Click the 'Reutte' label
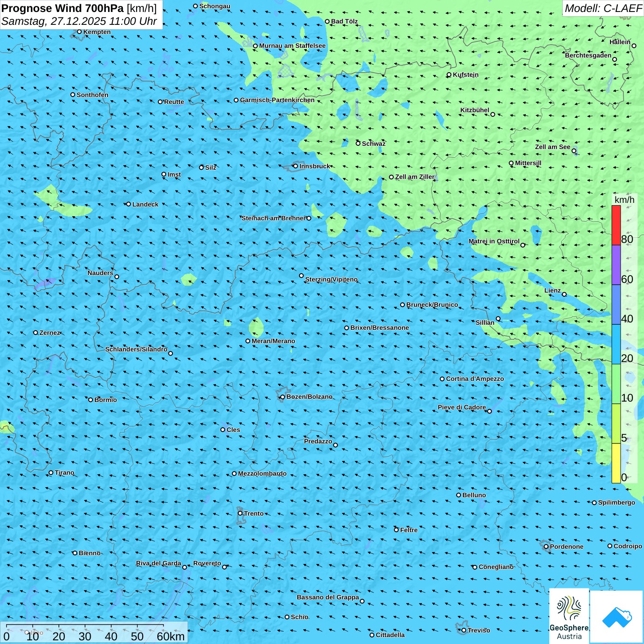Viewport: 644px width, 644px height. [x=174, y=102]
